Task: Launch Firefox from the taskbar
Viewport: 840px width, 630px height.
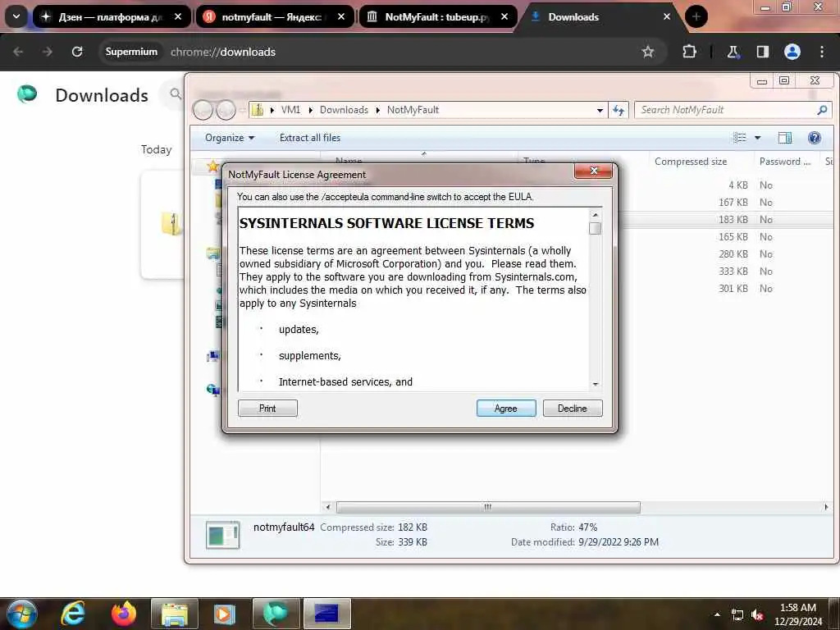Action: [124, 614]
